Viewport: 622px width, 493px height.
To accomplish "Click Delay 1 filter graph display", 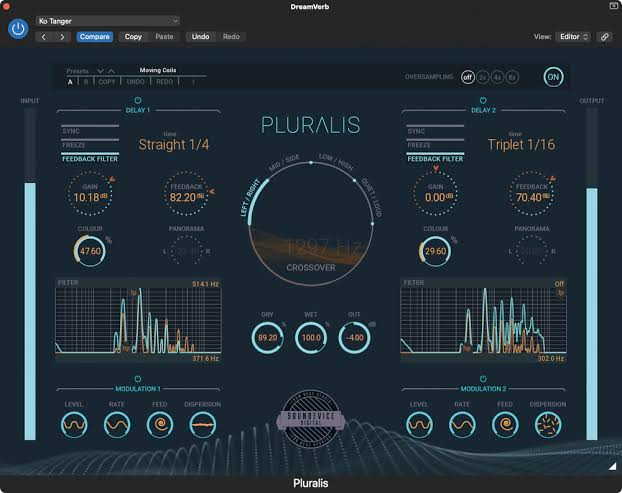I will 138,320.
